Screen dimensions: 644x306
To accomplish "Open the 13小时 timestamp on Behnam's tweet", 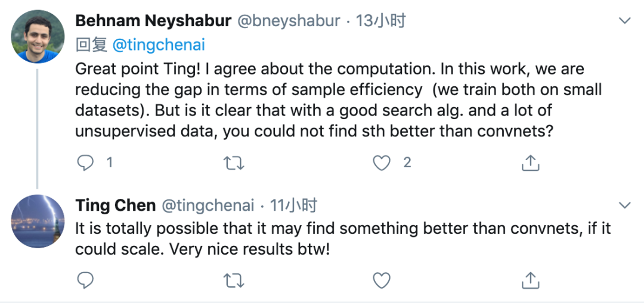I will 380,21.
